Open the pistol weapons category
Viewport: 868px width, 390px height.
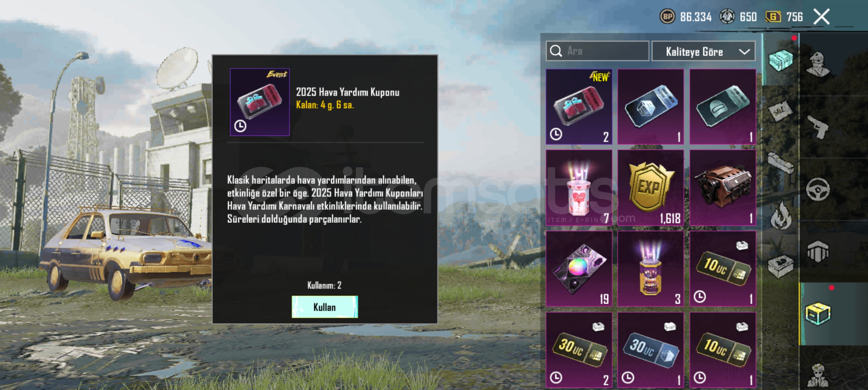818,127
